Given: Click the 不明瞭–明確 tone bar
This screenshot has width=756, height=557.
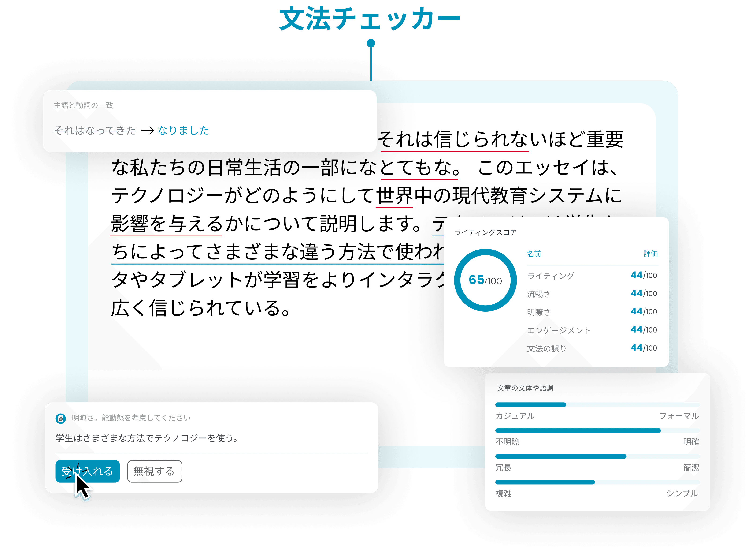Looking at the screenshot, I should 597,430.
